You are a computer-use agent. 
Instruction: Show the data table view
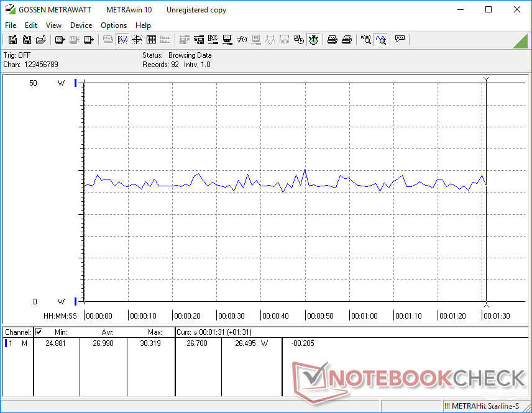[x=151, y=40]
